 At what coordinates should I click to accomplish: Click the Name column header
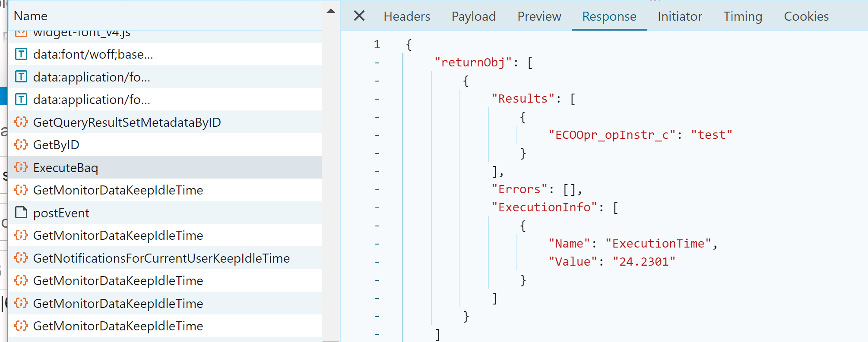(x=31, y=16)
